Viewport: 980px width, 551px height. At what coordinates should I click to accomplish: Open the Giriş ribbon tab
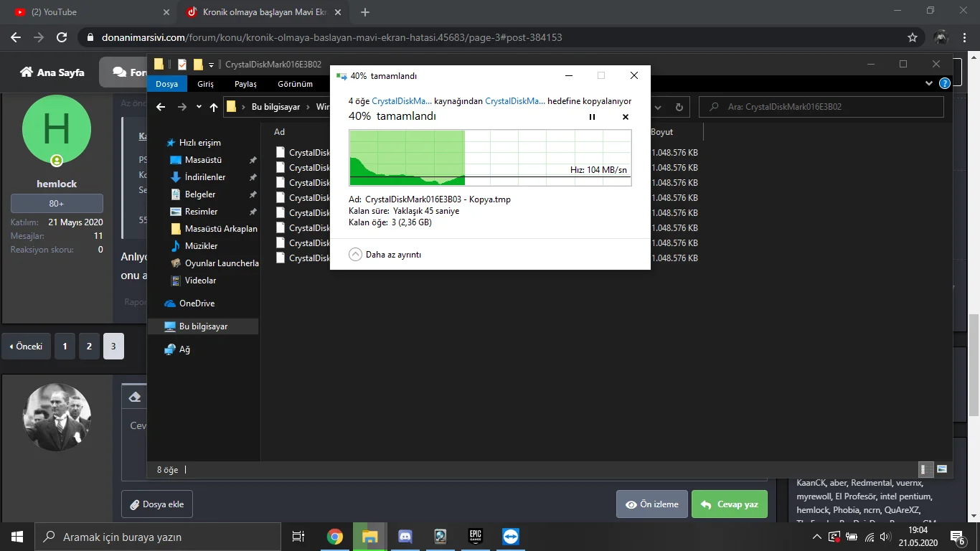click(x=205, y=84)
